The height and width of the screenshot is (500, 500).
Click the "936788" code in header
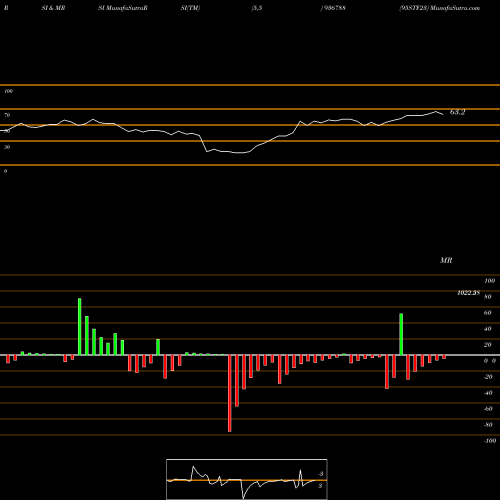(334, 8)
